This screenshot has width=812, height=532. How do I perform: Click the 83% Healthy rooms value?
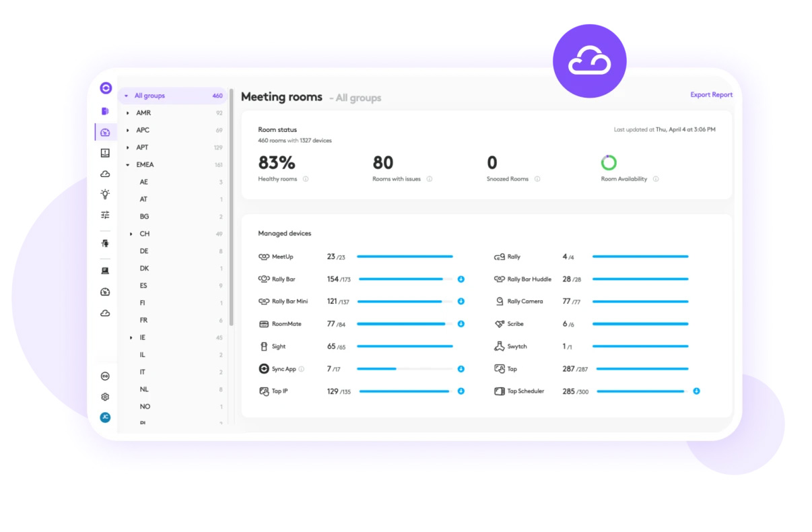(277, 163)
